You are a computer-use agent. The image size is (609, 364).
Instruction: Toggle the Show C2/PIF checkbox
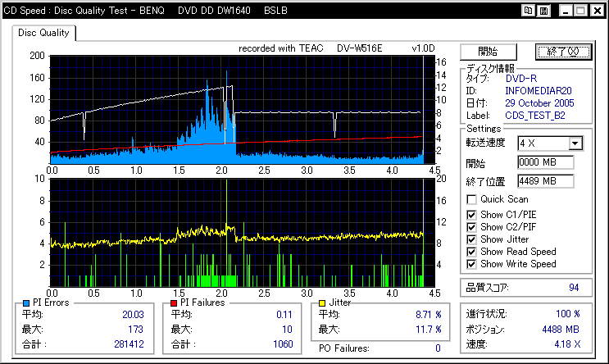click(x=471, y=227)
